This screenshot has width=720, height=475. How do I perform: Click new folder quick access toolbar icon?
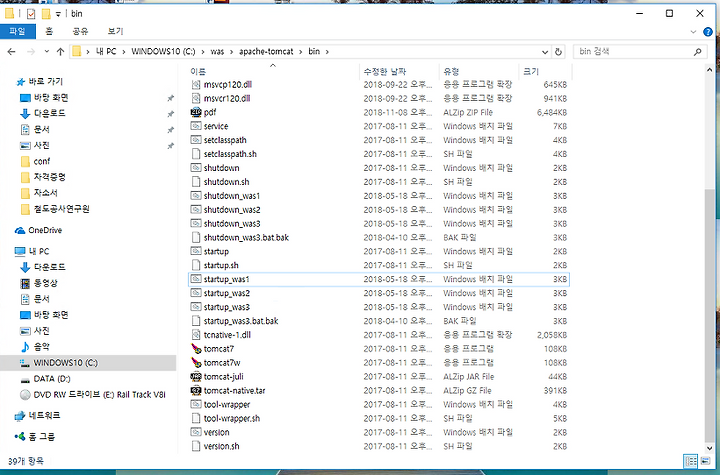[46, 14]
